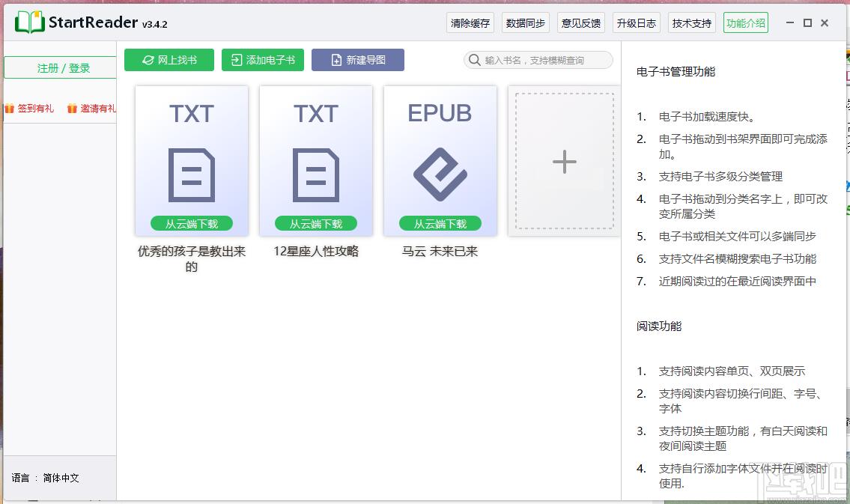Open 数据同步 in top menu

526,23
